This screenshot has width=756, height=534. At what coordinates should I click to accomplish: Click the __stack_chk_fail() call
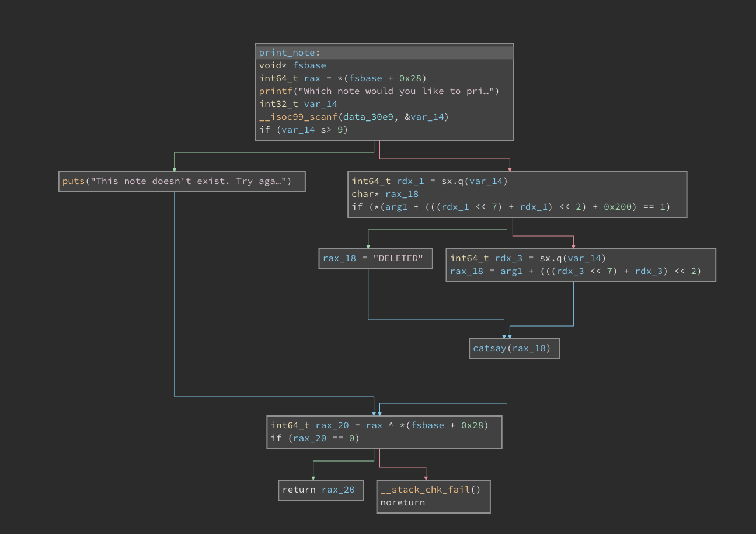(430, 490)
